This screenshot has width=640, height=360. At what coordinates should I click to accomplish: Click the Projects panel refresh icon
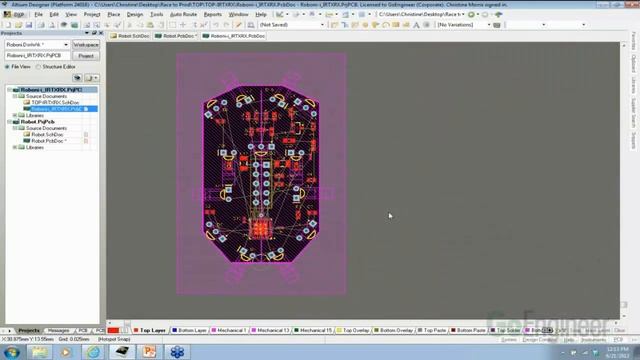click(77, 78)
